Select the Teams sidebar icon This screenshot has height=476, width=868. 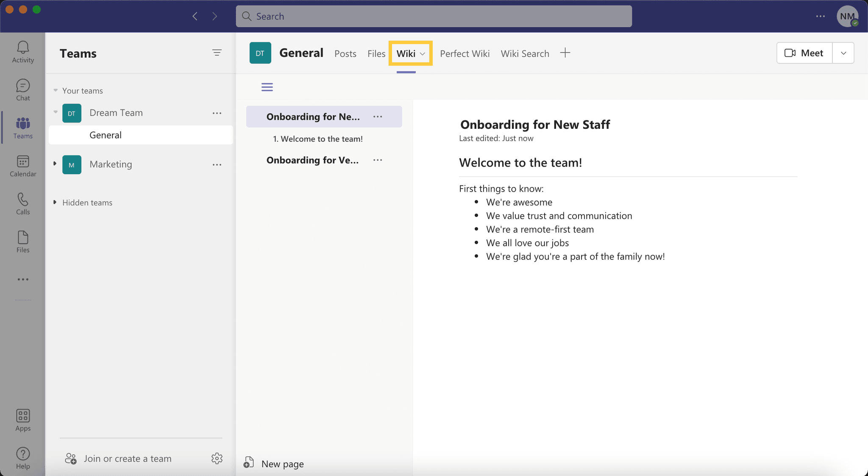[22, 127]
